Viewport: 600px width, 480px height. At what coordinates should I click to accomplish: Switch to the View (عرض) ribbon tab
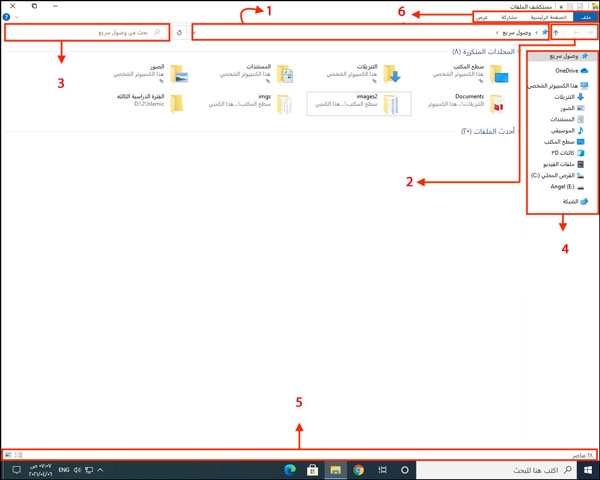(481, 17)
